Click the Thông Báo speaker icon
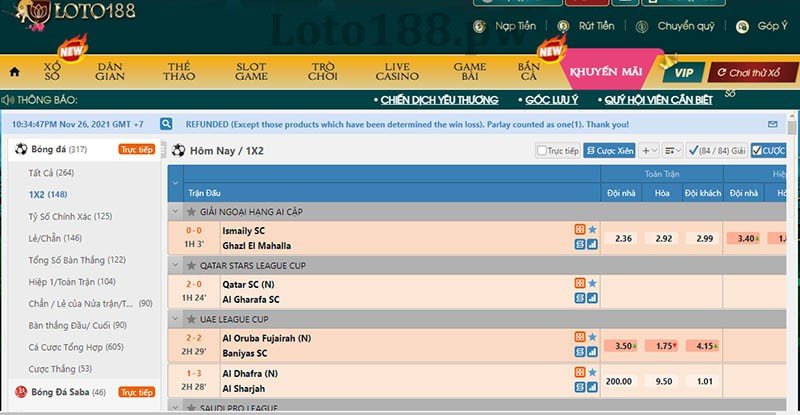Screen dimensions: 800x415 8,100
